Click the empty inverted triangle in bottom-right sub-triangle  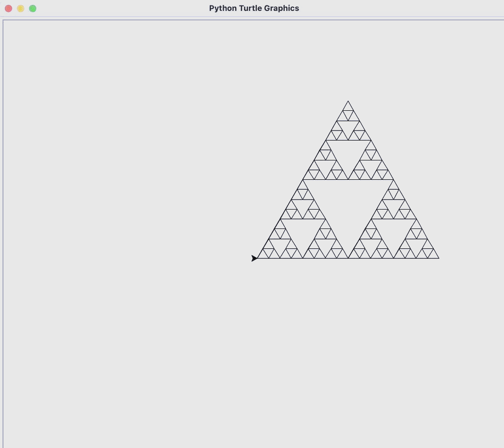(x=393, y=231)
